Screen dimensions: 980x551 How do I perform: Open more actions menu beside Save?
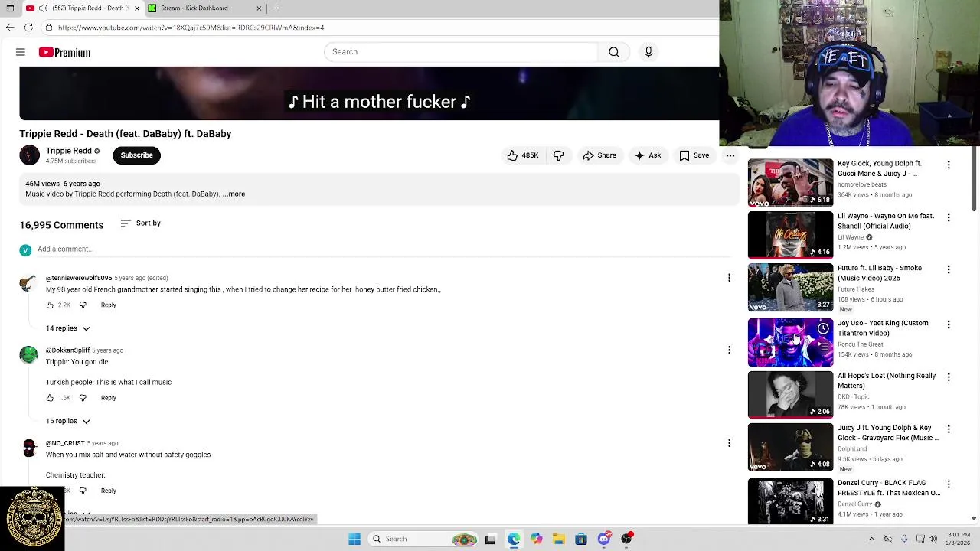pos(730,155)
